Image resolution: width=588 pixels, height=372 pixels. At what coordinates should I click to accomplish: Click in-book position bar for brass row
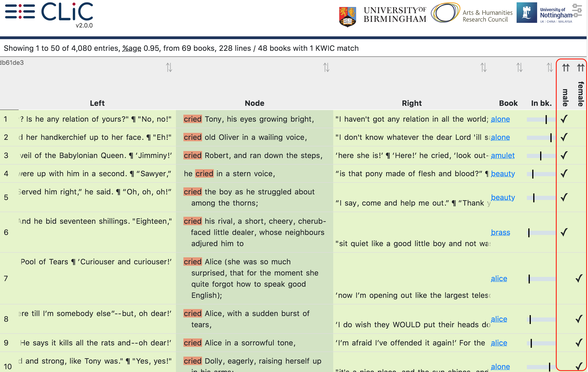pos(541,233)
